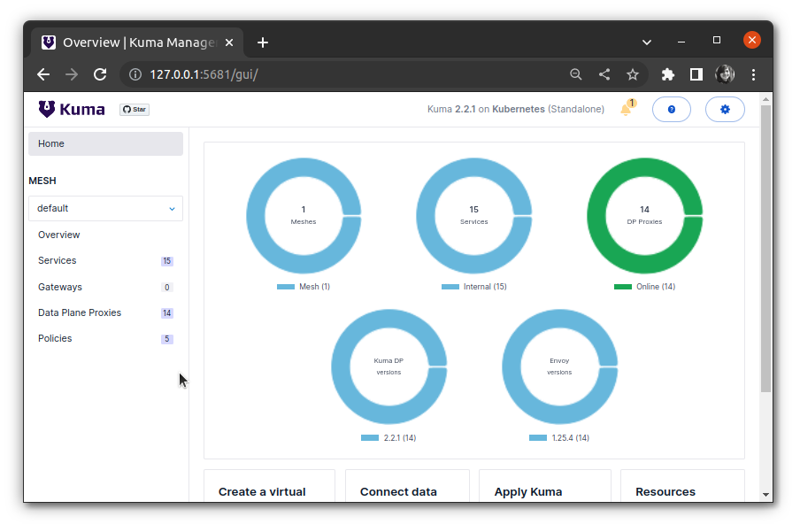The height and width of the screenshot is (532, 800).
Task: Open the notifications bell
Action: coord(627,109)
